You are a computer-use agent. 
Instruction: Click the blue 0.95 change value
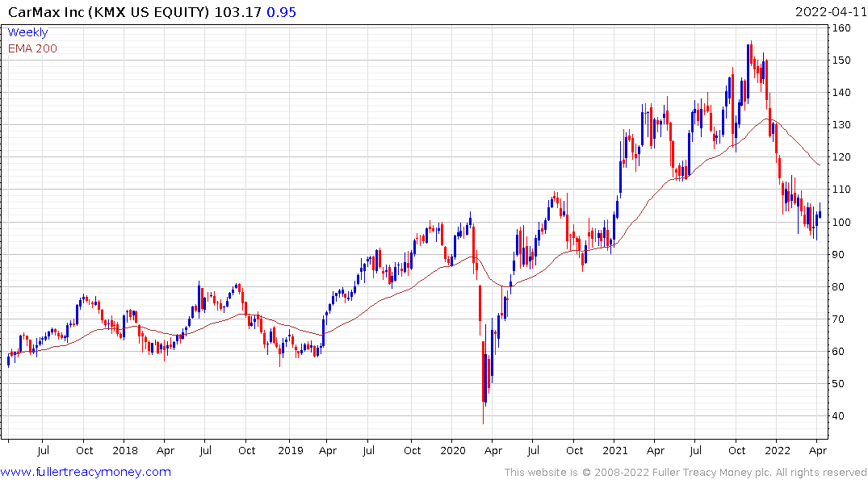pos(281,12)
